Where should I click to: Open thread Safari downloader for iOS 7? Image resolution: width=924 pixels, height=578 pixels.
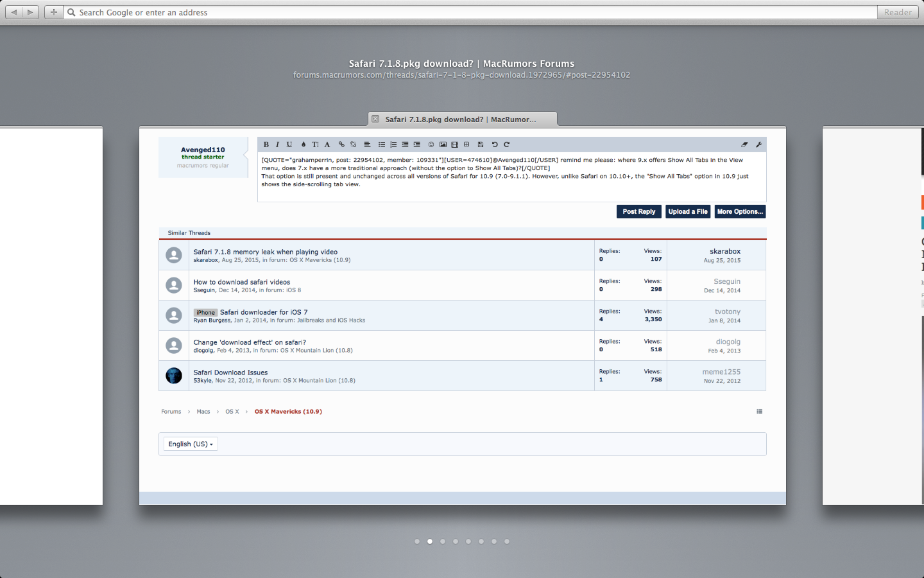tap(264, 312)
